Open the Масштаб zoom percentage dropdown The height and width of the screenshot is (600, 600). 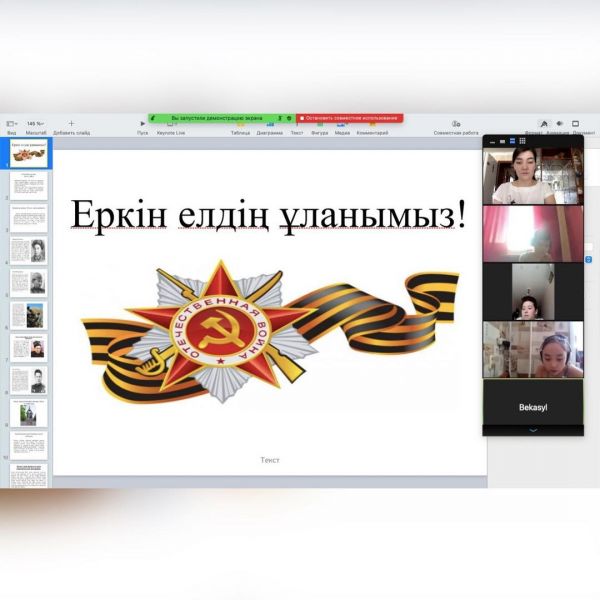coord(35,123)
